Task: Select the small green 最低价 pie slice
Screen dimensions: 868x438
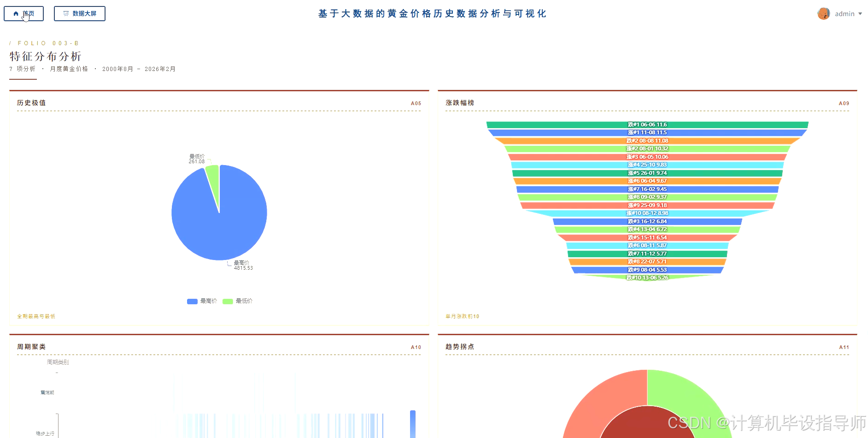Action: (213, 180)
